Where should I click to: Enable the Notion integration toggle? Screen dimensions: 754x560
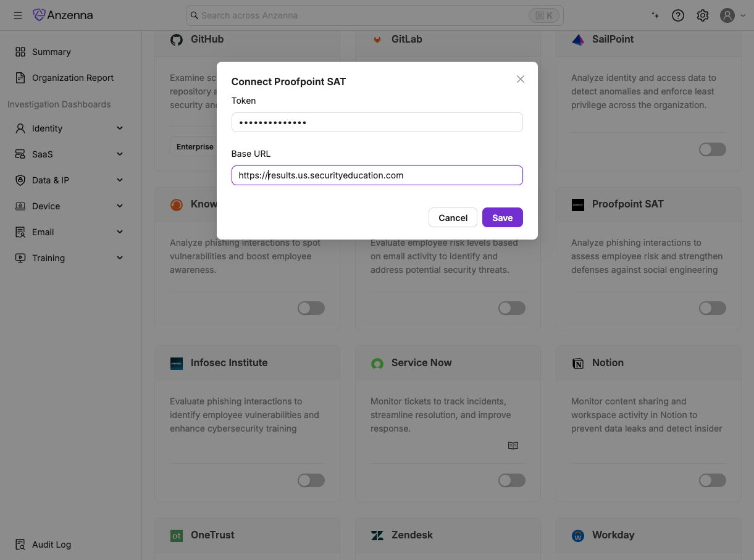712,480
